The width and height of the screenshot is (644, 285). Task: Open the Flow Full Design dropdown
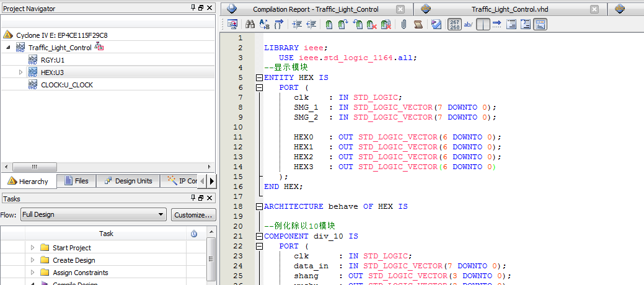[93, 214]
